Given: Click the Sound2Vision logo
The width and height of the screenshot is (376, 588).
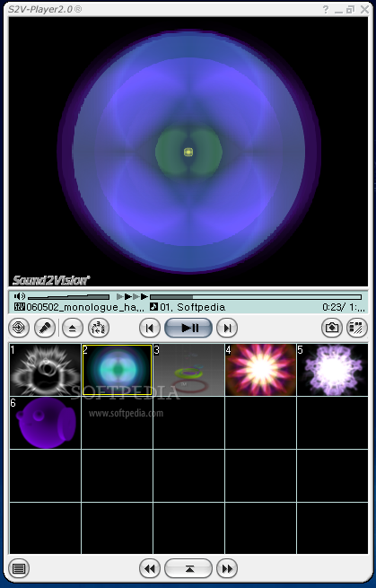Looking at the screenshot, I should pos(51,280).
